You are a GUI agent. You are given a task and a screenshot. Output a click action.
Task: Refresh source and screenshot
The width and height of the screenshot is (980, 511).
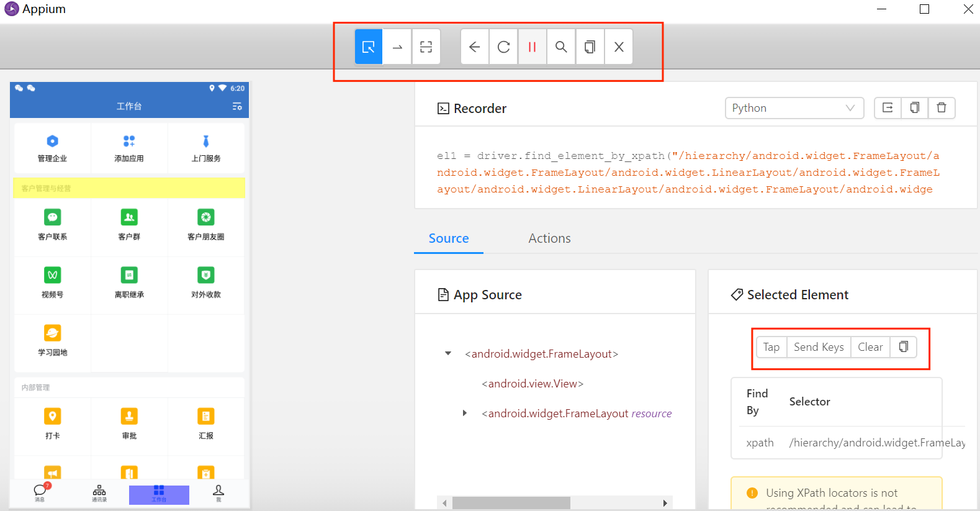503,47
